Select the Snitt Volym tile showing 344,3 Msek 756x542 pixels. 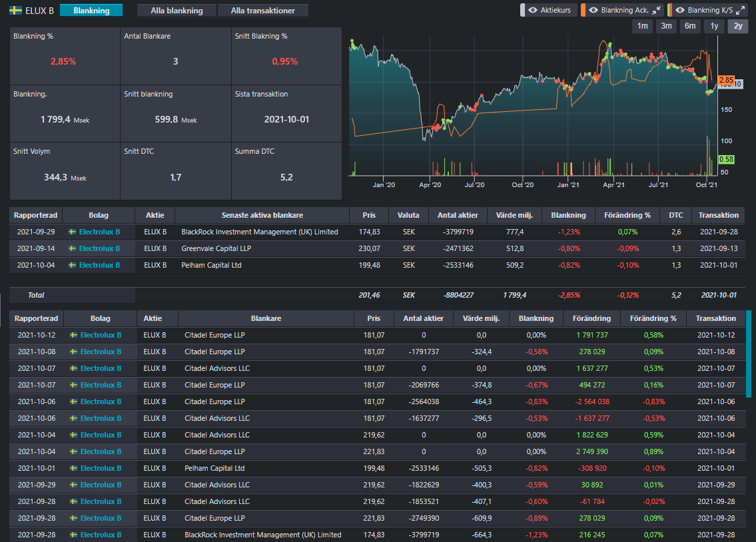click(x=65, y=171)
